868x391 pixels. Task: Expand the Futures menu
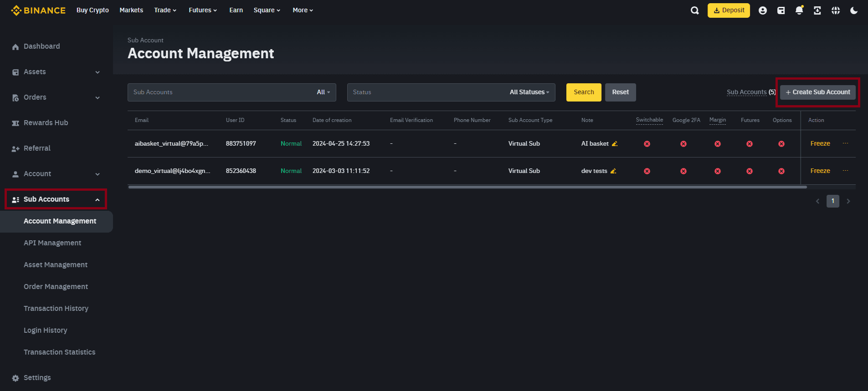click(203, 10)
